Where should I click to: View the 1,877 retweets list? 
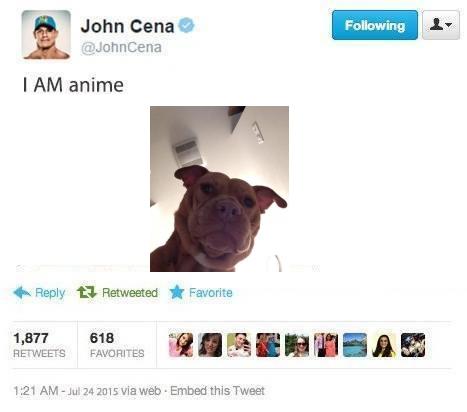[39, 345]
